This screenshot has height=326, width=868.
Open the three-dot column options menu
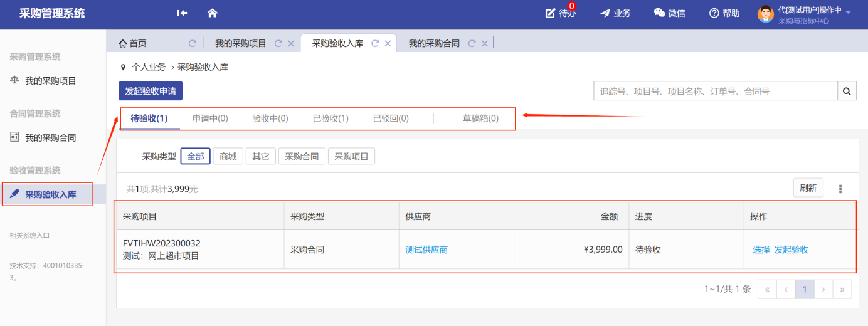pos(840,189)
